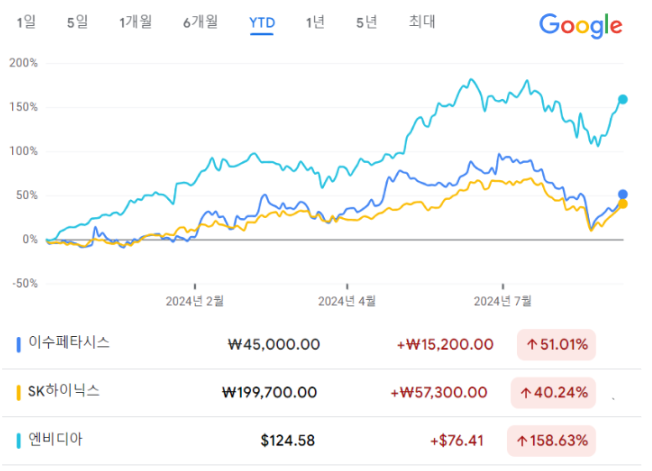Click the 2024년 4월 axis label
The width and height of the screenshot is (652, 471).
point(347,301)
